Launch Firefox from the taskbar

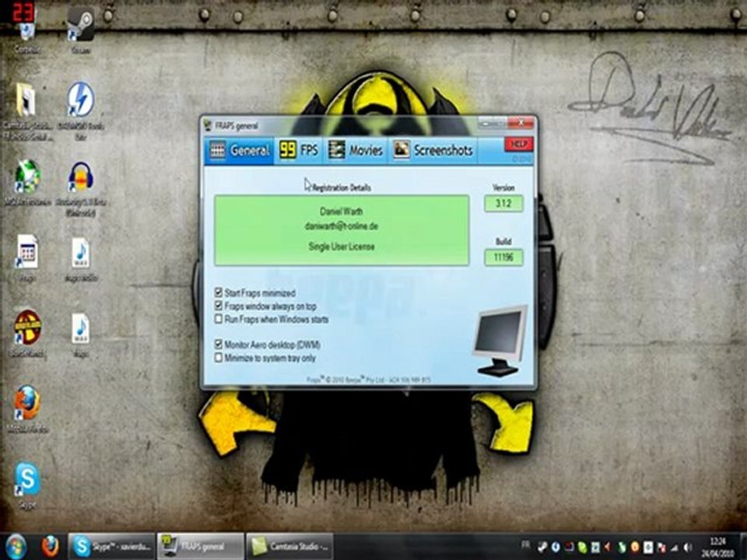pyautogui.click(x=50, y=547)
